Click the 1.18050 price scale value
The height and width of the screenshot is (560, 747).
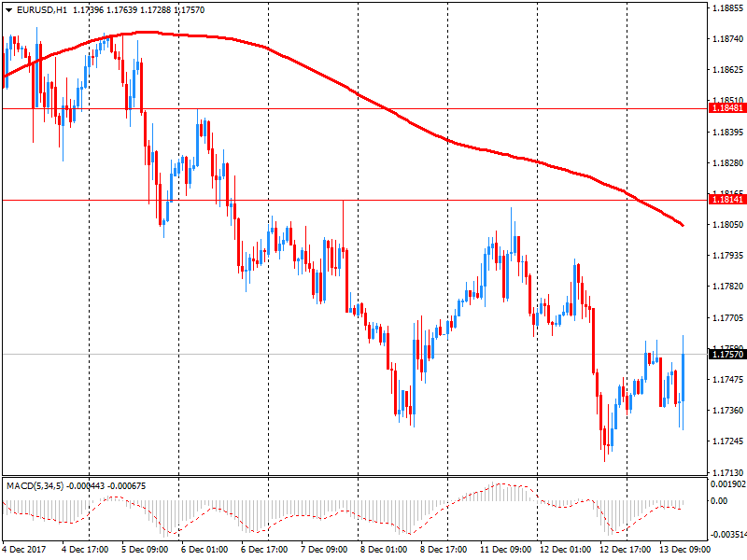(x=727, y=225)
